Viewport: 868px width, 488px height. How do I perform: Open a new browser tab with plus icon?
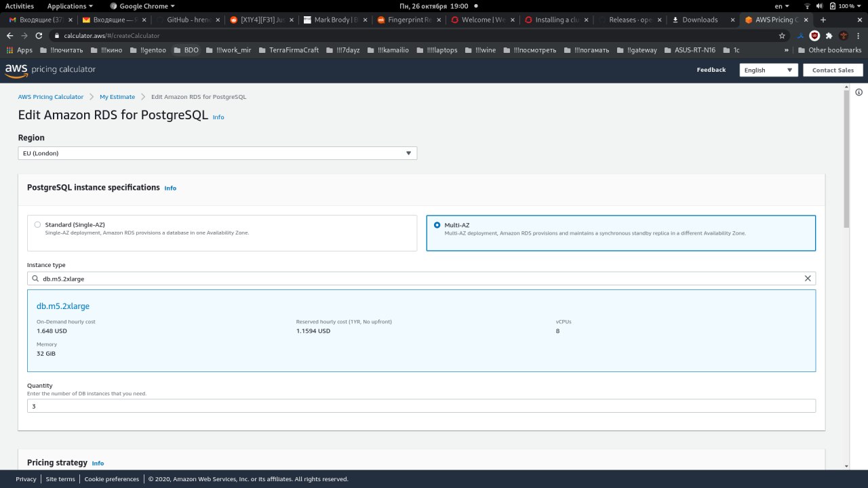tap(823, 20)
